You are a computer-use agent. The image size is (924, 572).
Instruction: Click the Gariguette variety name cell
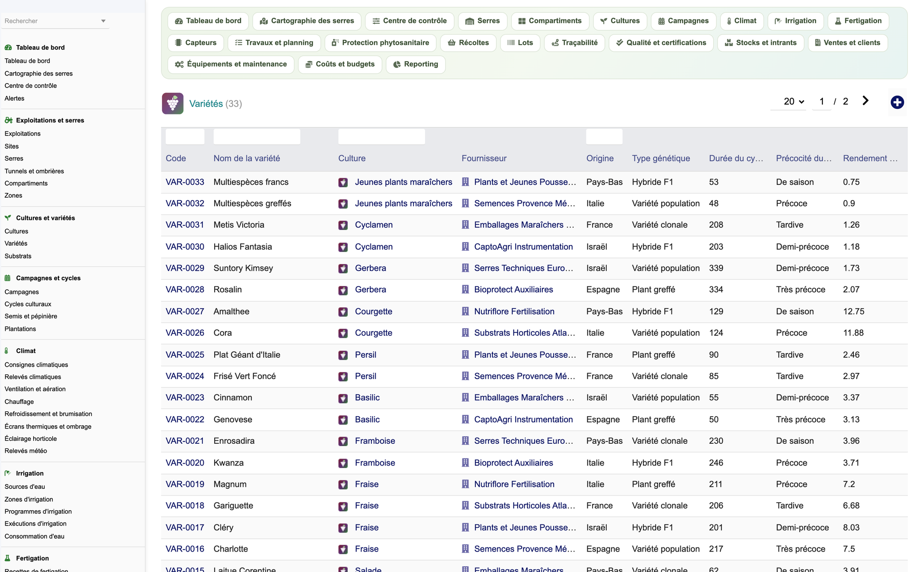234,505
